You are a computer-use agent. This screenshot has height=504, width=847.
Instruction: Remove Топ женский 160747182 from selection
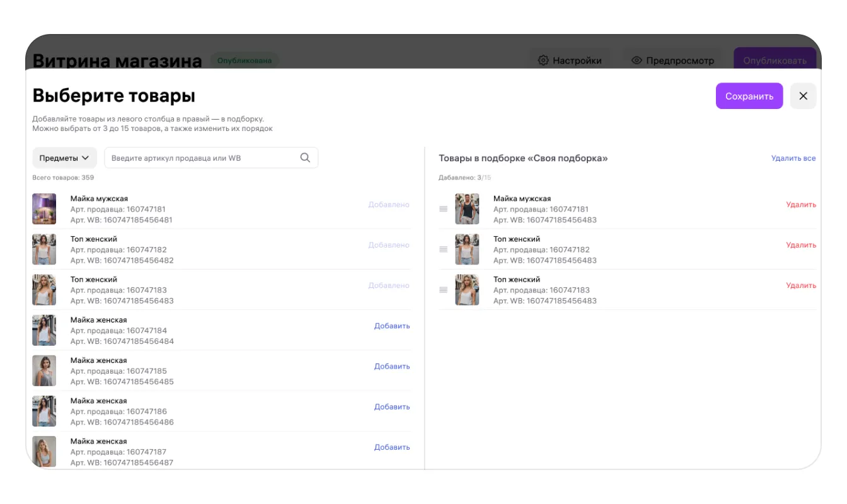(x=800, y=245)
